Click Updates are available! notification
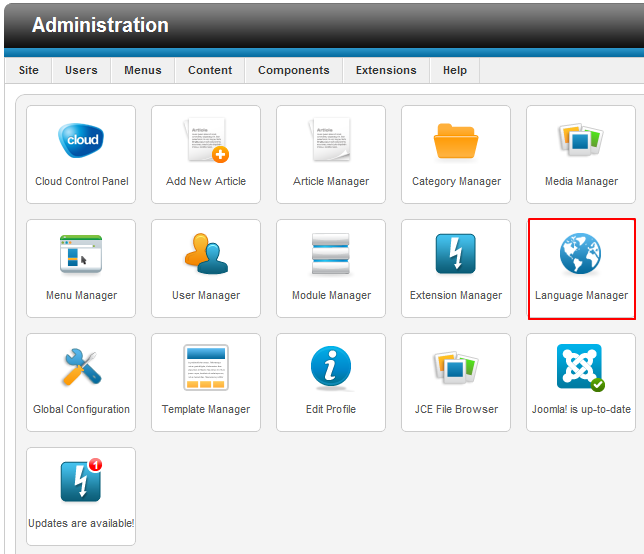 coord(81,483)
